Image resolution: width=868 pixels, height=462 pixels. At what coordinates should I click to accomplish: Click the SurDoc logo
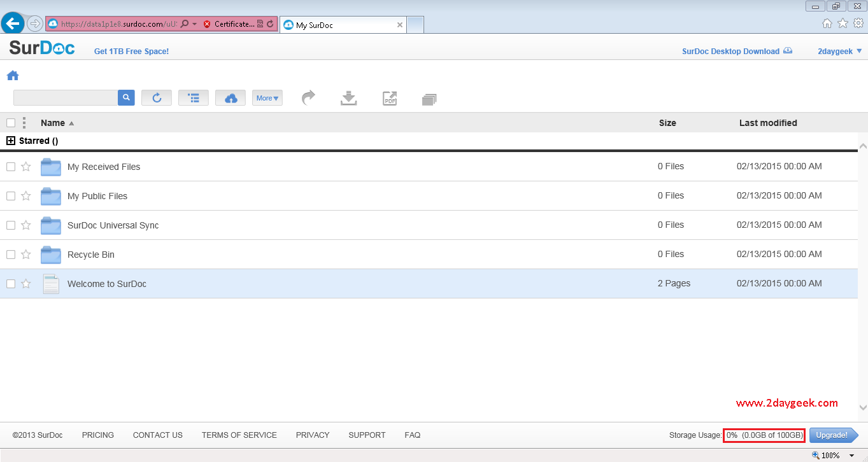click(x=42, y=48)
